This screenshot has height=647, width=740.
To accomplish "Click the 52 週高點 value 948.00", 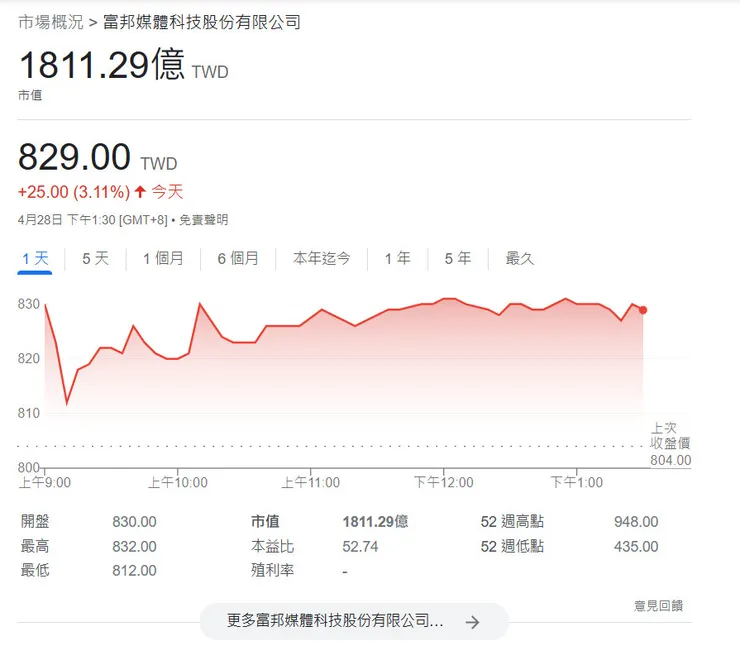I will (x=636, y=522).
